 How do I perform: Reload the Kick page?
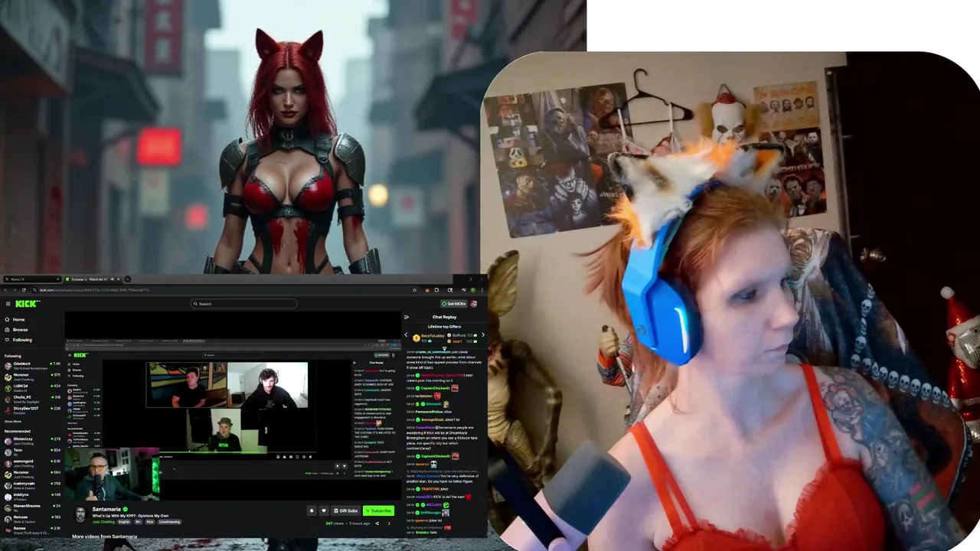24,290
